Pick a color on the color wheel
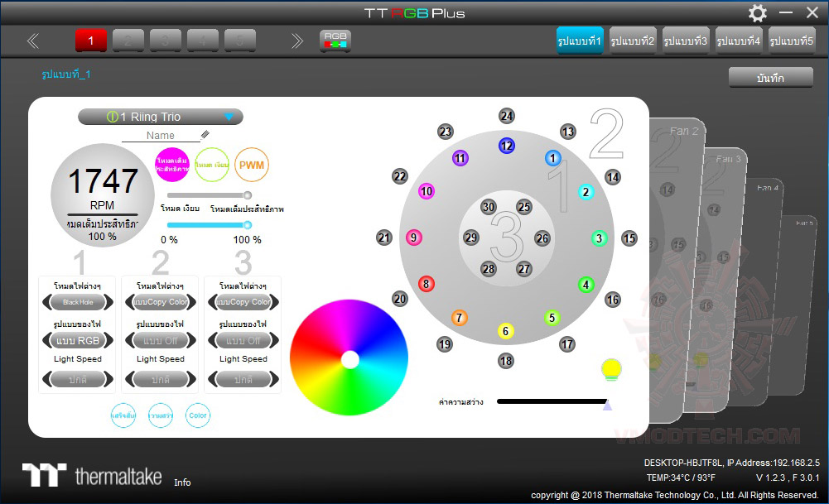 (349, 358)
